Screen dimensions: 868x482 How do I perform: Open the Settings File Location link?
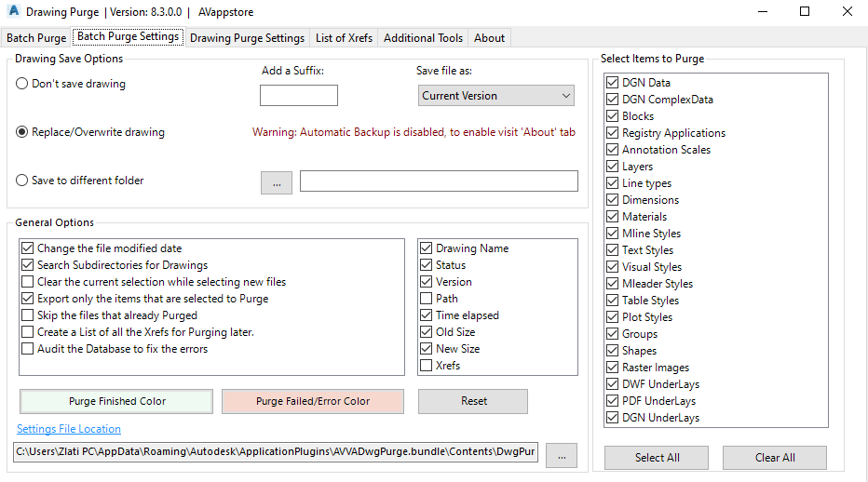coord(69,429)
